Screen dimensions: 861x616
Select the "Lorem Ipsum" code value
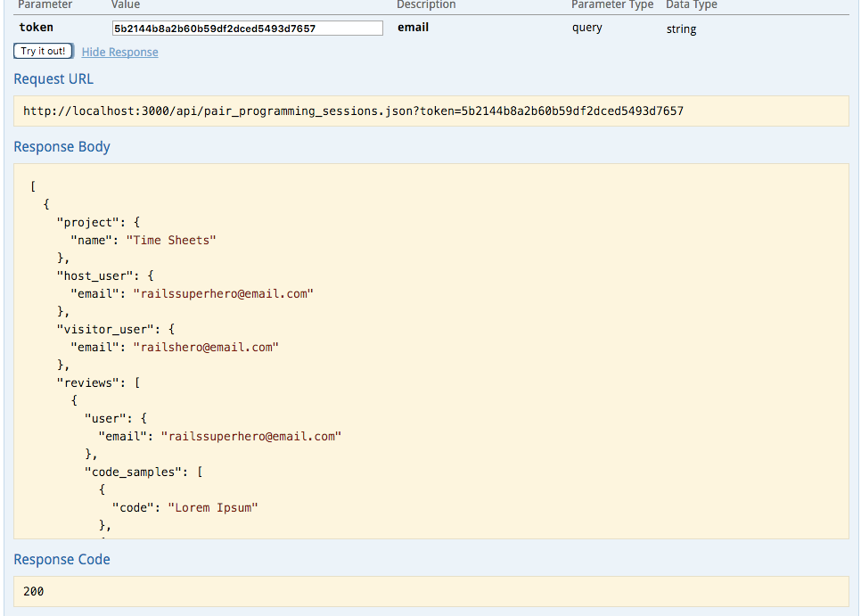click(x=212, y=507)
